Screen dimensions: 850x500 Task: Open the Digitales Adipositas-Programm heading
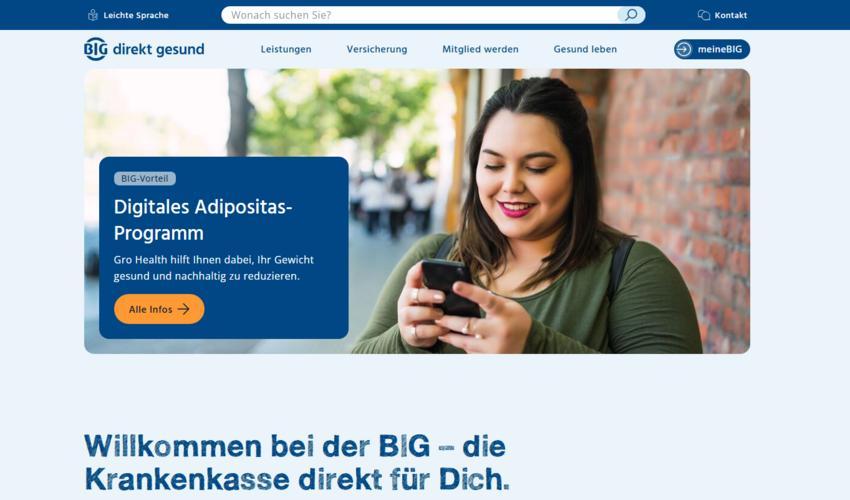pos(203,220)
